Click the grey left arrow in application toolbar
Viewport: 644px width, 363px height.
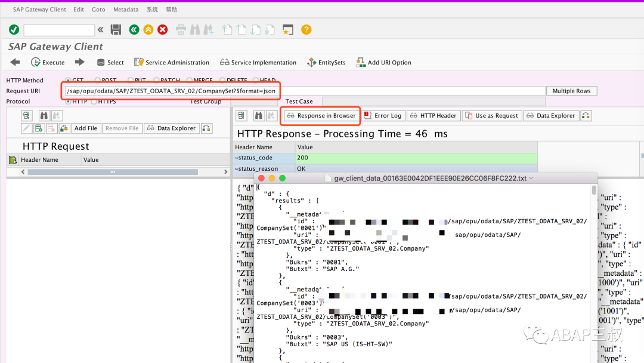point(15,62)
